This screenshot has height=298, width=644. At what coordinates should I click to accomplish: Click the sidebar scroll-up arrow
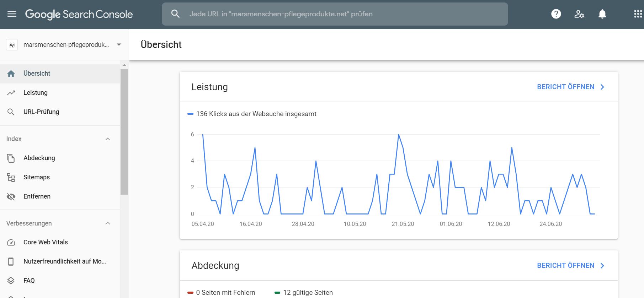[x=124, y=65]
